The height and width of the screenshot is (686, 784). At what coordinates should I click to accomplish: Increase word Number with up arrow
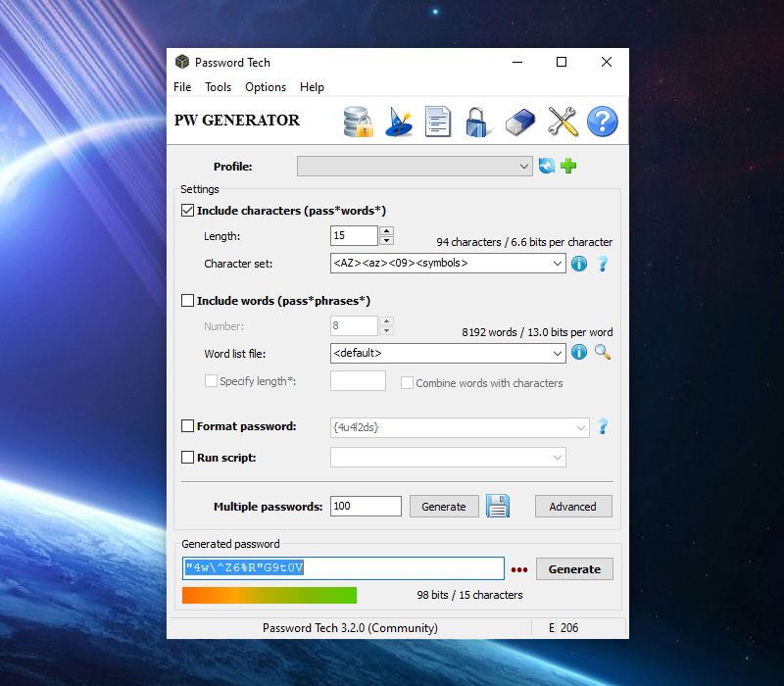[x=386, y=321]
